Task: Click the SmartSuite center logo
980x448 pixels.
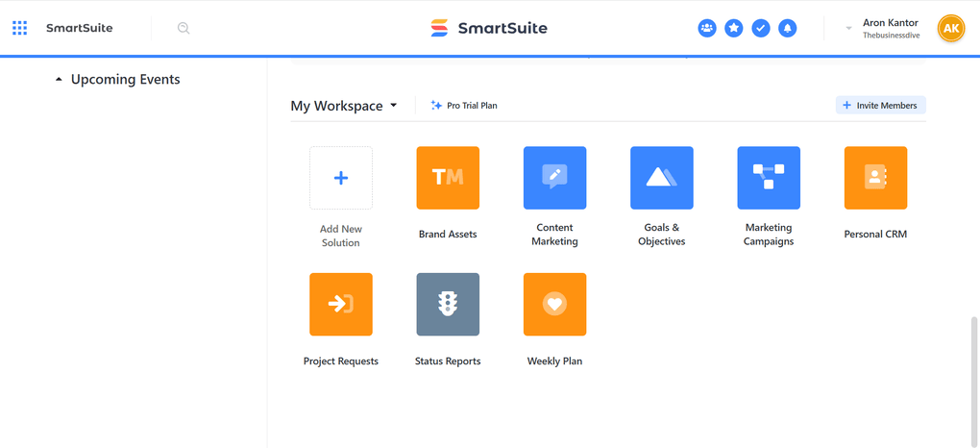Action: pyautogui.click(x=489, y=28)
